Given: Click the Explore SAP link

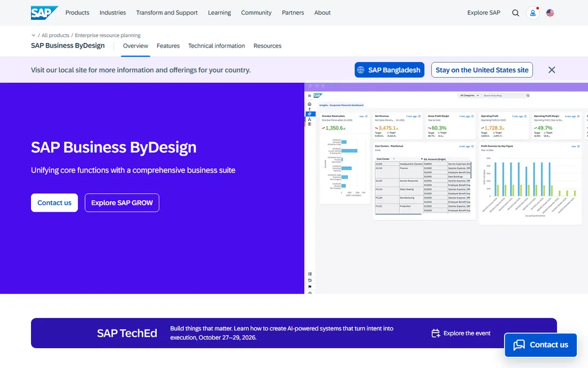Looking at the screenshot, I should [x=484, y=13].
